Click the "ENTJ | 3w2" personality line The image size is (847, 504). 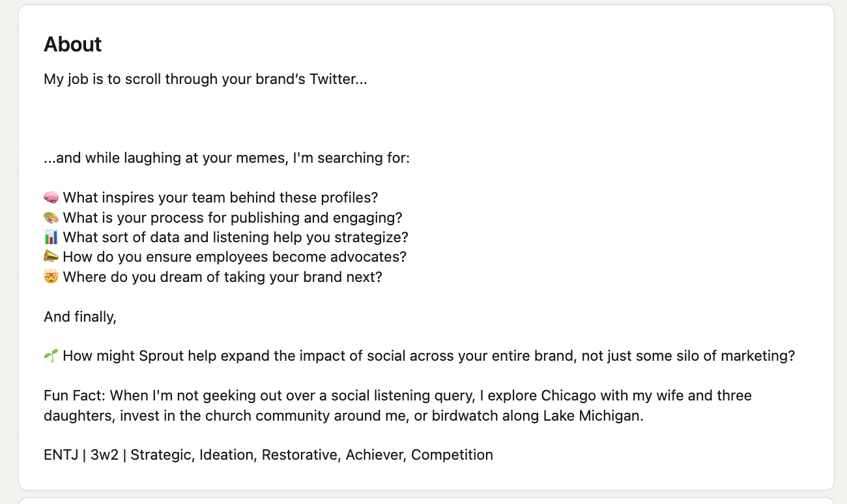coord(83,455)
